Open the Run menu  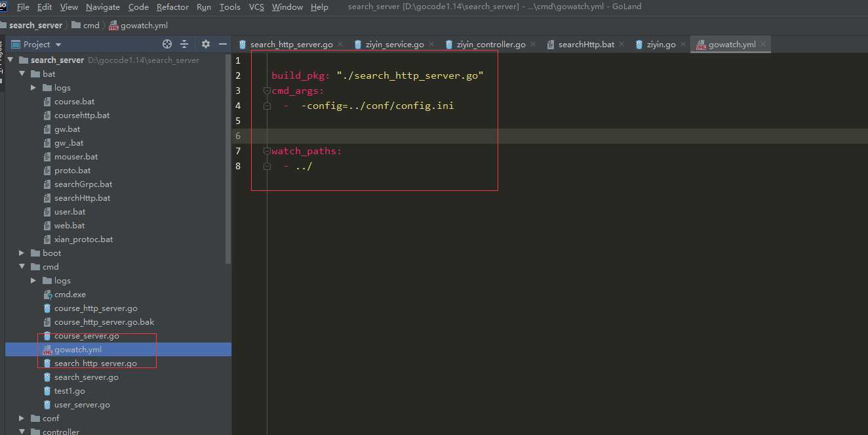tap(204, 7)
